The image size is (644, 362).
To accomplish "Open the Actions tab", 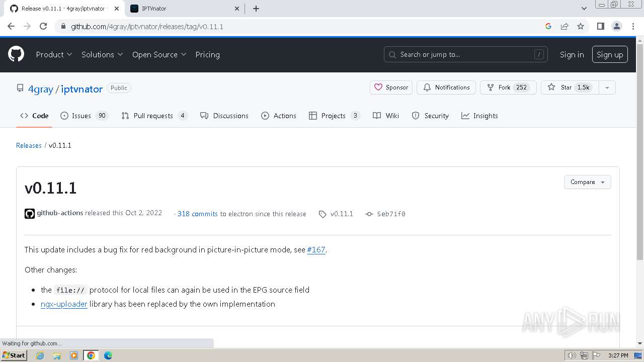I will click(279, 116).
